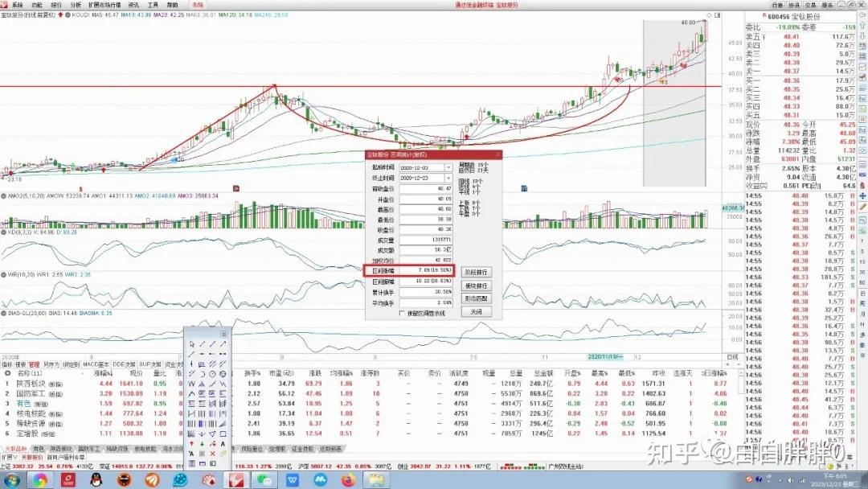Select the arrow line drawing tool
This screenshot has height=489, width=868.
pos(223,344)
